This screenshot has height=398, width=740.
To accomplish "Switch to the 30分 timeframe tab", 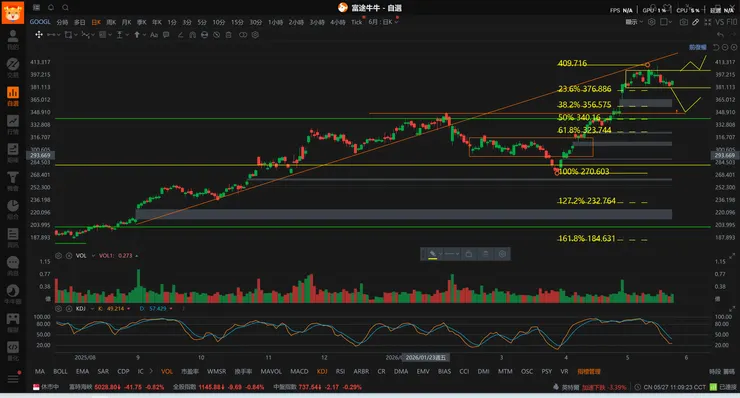I will point(256,22).
